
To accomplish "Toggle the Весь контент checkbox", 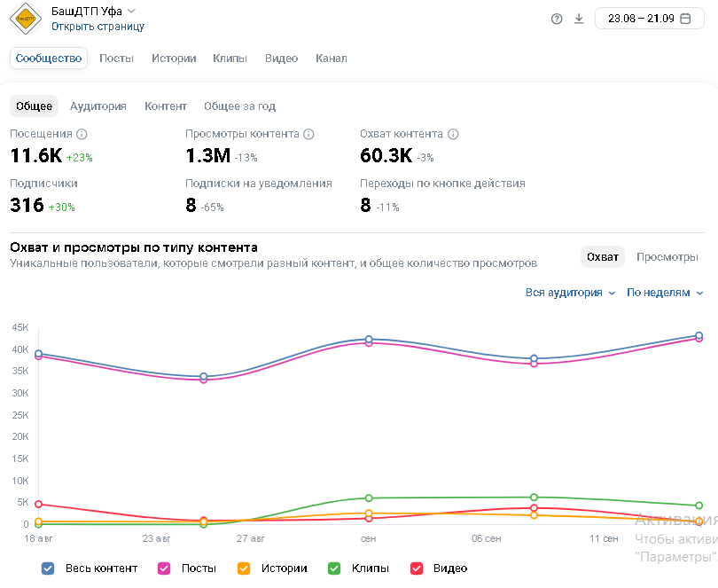I will [x=49, y=568].
